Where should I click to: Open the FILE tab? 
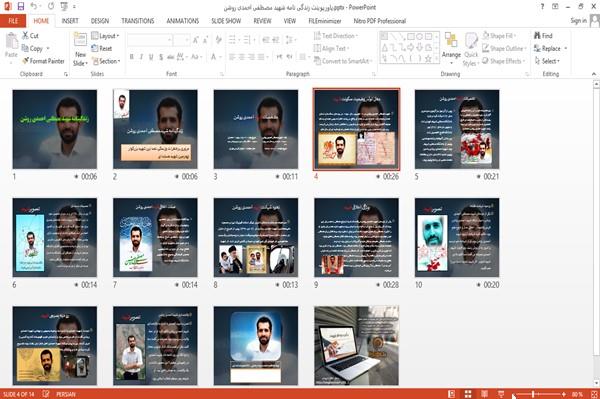pos(13,21)
